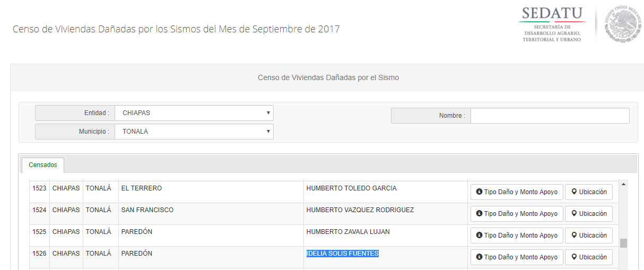Click the table scrollbar thumb

(x=623, y=243)
